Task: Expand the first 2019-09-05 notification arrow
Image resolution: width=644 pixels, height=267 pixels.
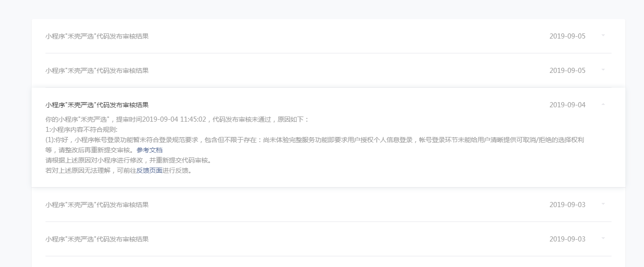Action: tap(603, 35)
